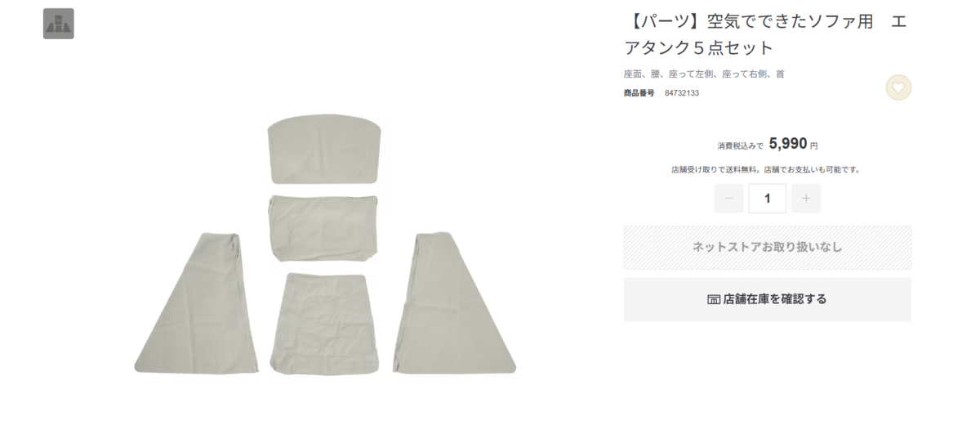Click the ネットストアお取り扱いなし button
The width and height of the screenshot is (980, 439).
768,248
